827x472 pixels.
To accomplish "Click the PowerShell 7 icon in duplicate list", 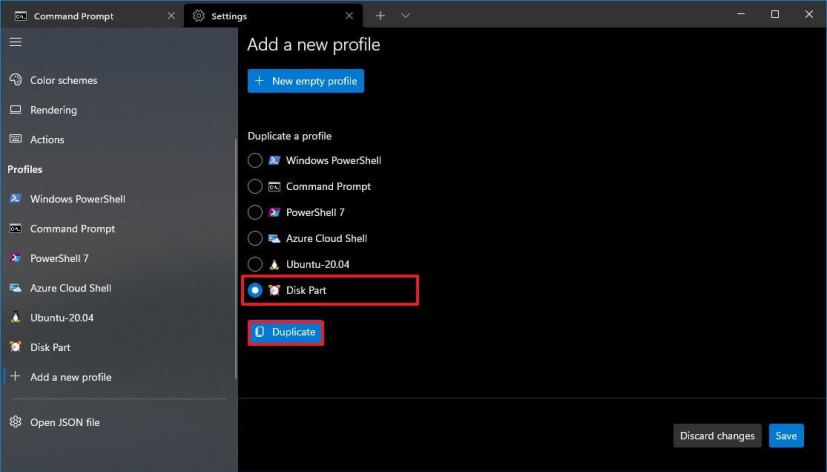I will 274,212.
